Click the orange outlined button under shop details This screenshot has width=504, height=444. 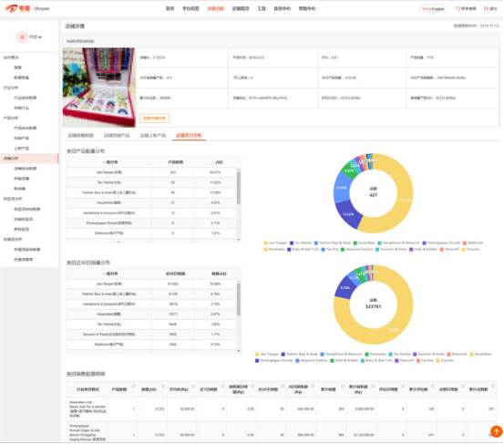154,119
